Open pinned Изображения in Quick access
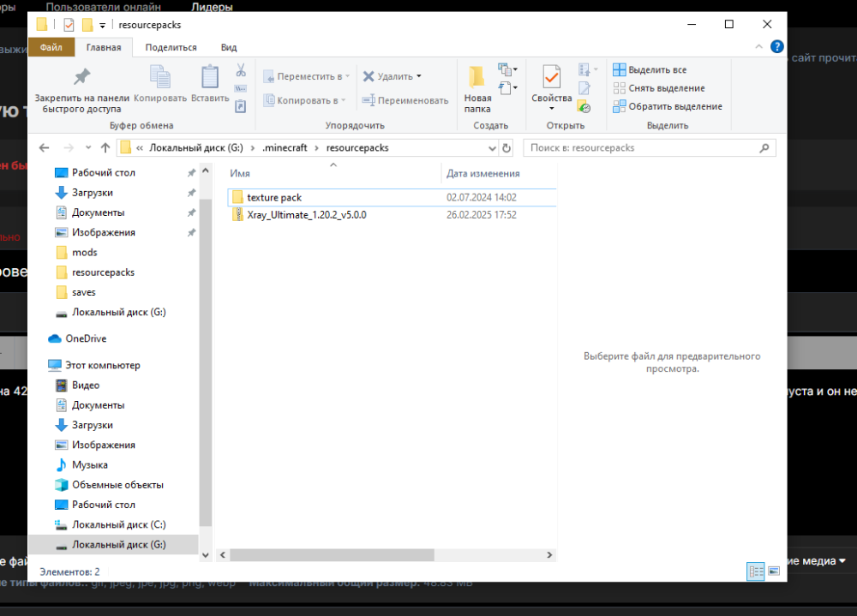 coord(104,232)
